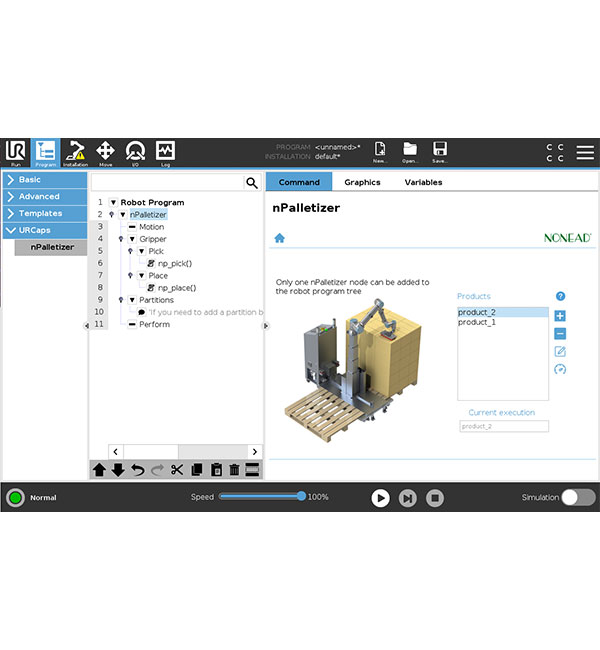Step forward in the program
The height and width of the screenshot is (650, 600).
tap(408, 498)
